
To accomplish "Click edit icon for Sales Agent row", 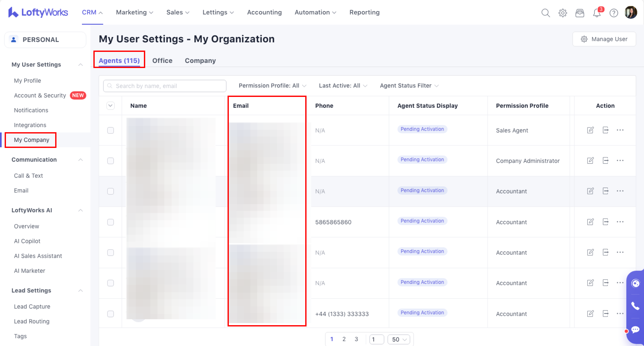I will pyautogui.click(x=590, y=130).
